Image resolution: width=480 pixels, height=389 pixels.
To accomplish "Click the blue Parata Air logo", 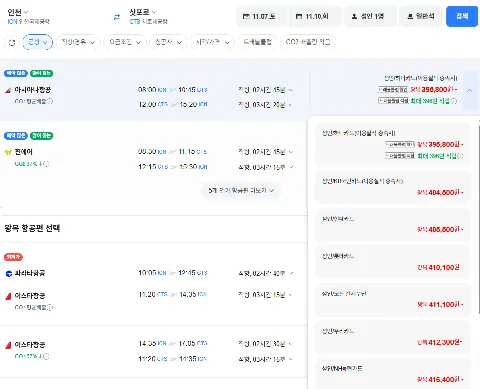I will 9,274.
